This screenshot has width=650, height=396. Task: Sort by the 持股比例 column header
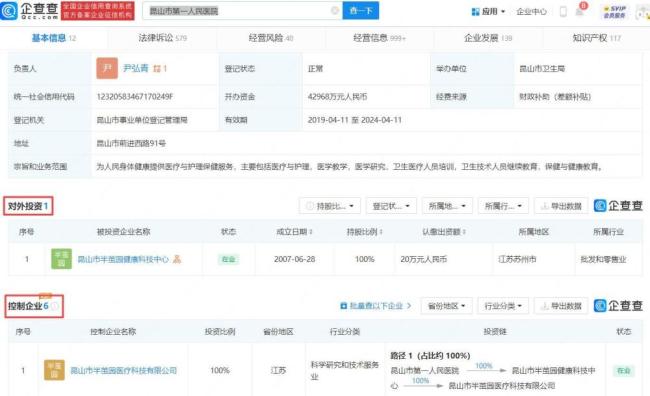tap(364, 232)
